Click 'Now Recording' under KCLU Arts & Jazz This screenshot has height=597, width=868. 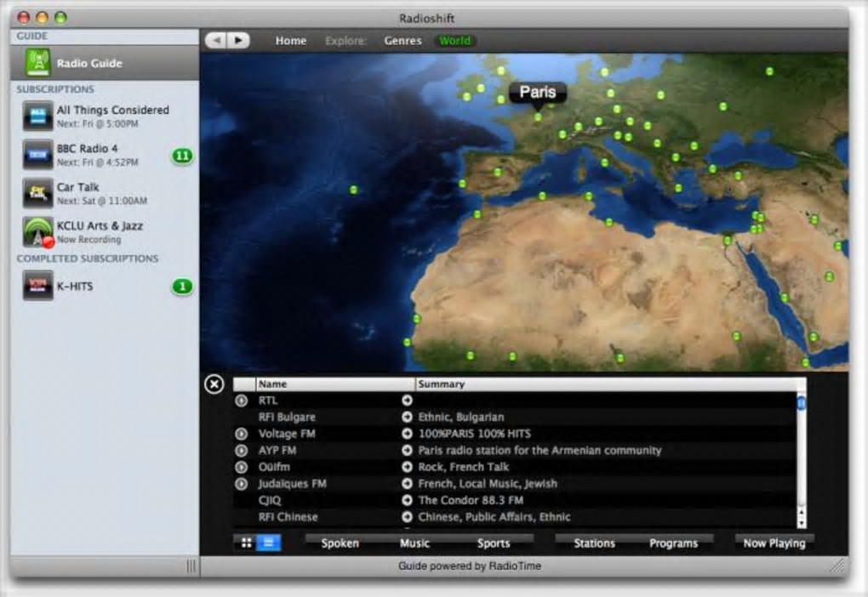pos(89,240)
